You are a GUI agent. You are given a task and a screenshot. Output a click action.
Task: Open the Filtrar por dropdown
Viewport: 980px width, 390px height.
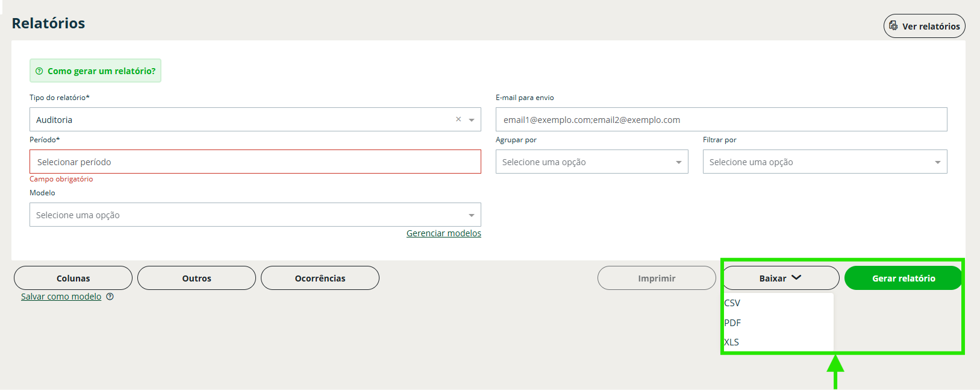[x=824, y=162]
